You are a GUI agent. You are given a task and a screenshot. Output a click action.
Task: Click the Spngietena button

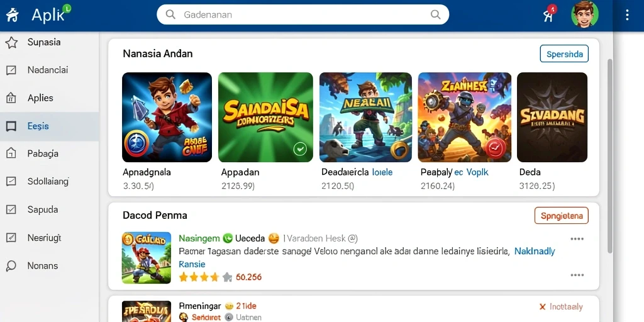tap(562, 215)
